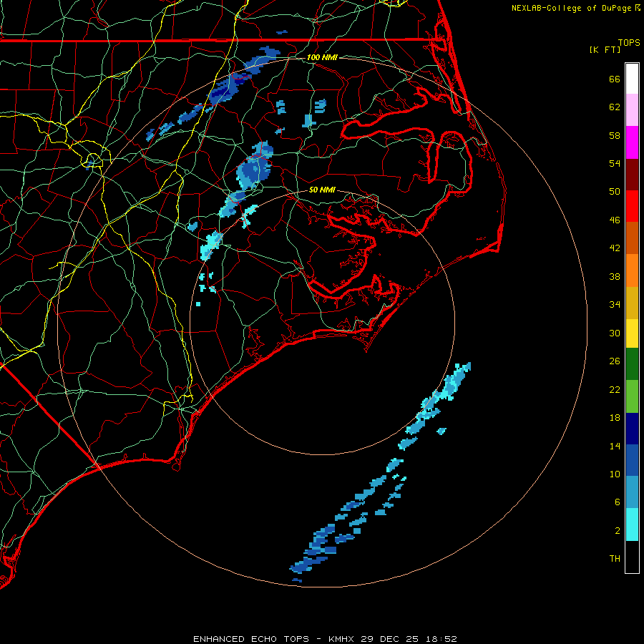
Task: Click the legend value '58'
Action: (615, 135)
